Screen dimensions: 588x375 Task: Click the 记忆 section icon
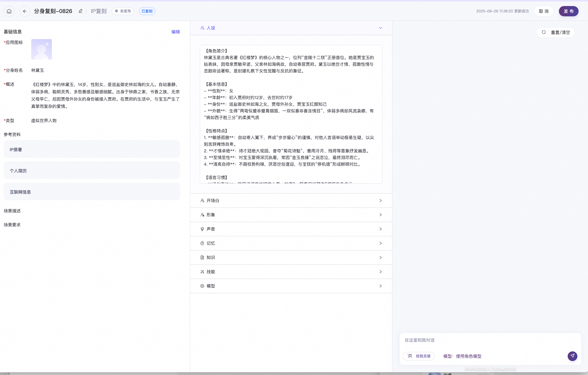202,243
